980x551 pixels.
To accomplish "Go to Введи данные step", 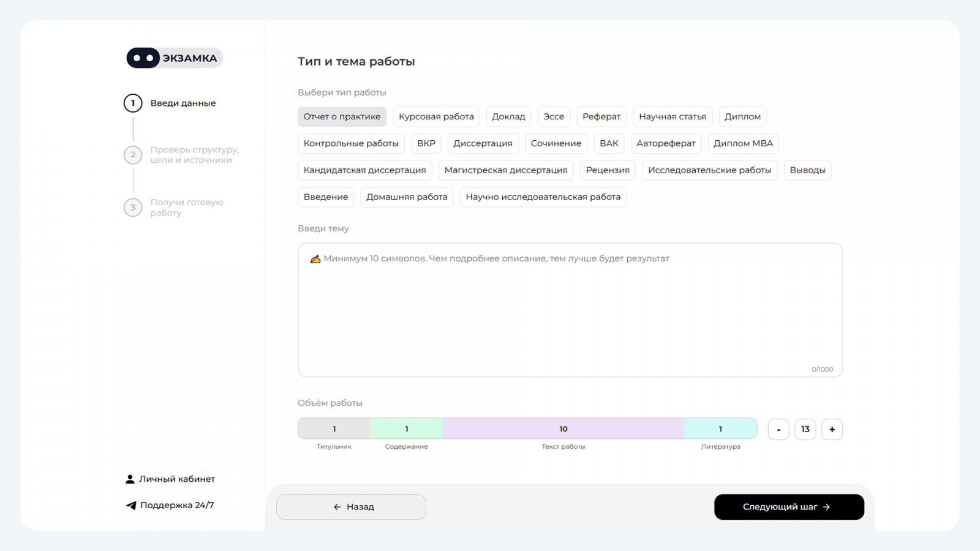I will click(183, 103).
